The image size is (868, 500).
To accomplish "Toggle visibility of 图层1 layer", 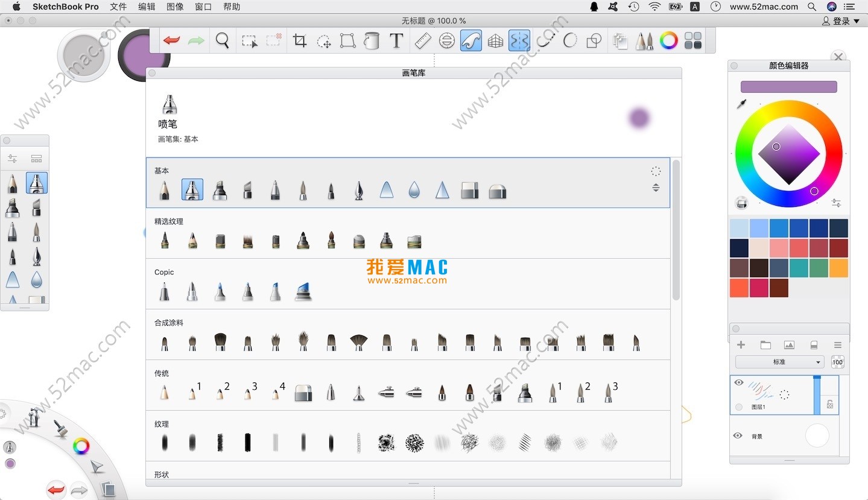I will (738, 382).
